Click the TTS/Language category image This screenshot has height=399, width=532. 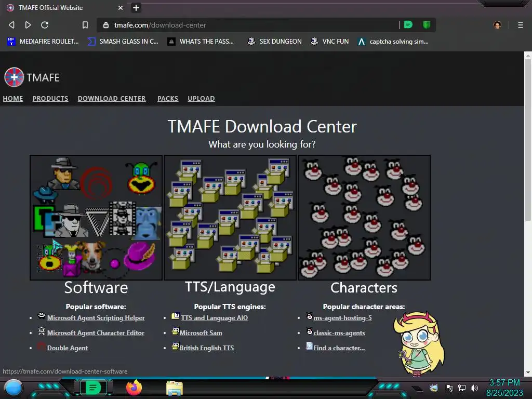pyautogui.click(x=230, y=218)
